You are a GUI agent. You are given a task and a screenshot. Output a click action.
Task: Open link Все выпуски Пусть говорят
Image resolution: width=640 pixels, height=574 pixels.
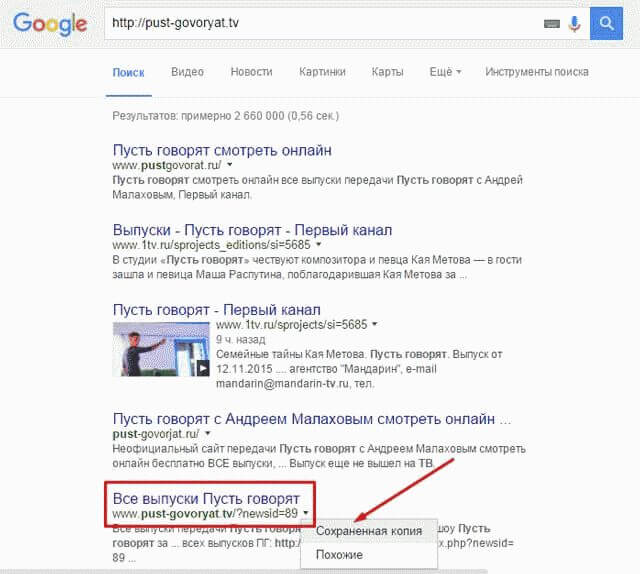(206, 498)
